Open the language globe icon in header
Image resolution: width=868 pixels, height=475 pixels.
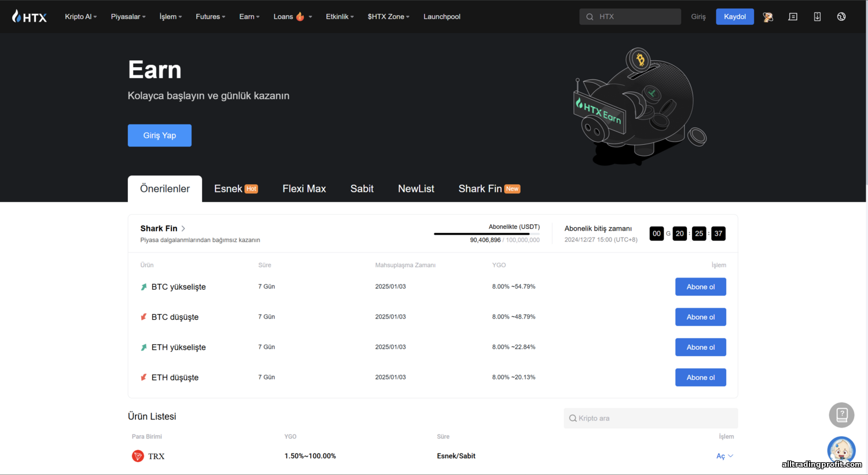pyautogui.click(x=841, y=17)
